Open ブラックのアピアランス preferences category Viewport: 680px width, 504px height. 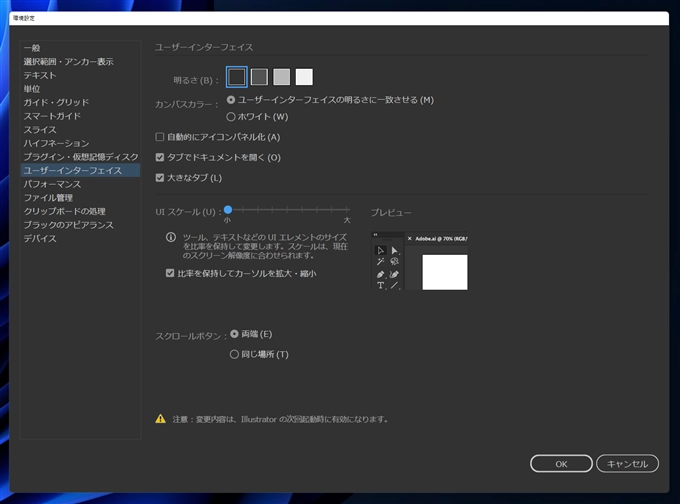[x=80, y=225]
